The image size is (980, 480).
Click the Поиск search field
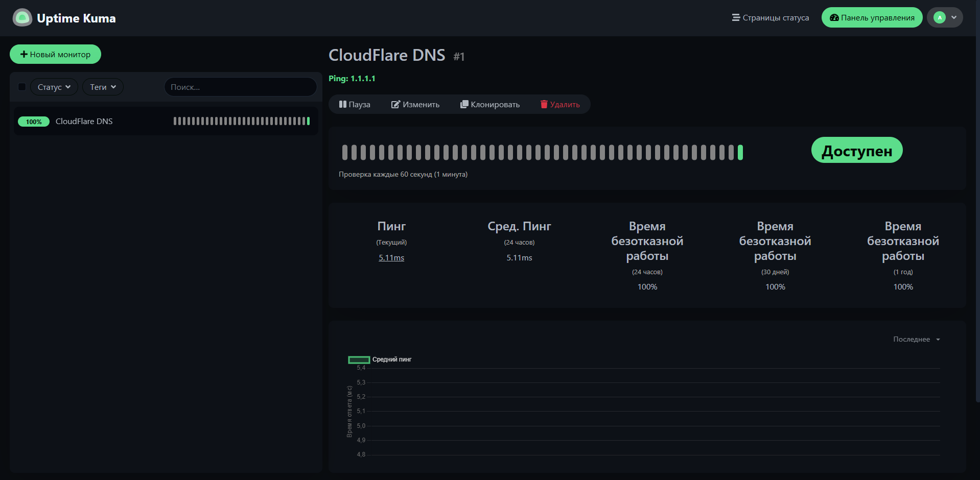241,87
